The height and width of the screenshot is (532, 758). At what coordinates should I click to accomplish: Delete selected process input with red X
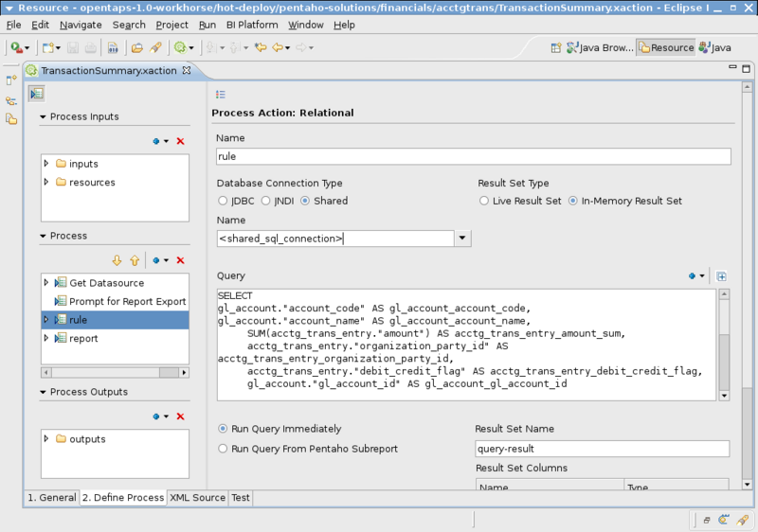click(x=180, y=141)
